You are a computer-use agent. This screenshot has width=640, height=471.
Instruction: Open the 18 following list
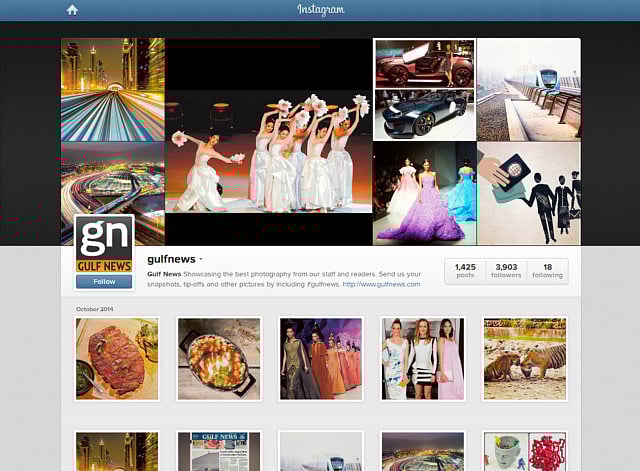point(547,271)
